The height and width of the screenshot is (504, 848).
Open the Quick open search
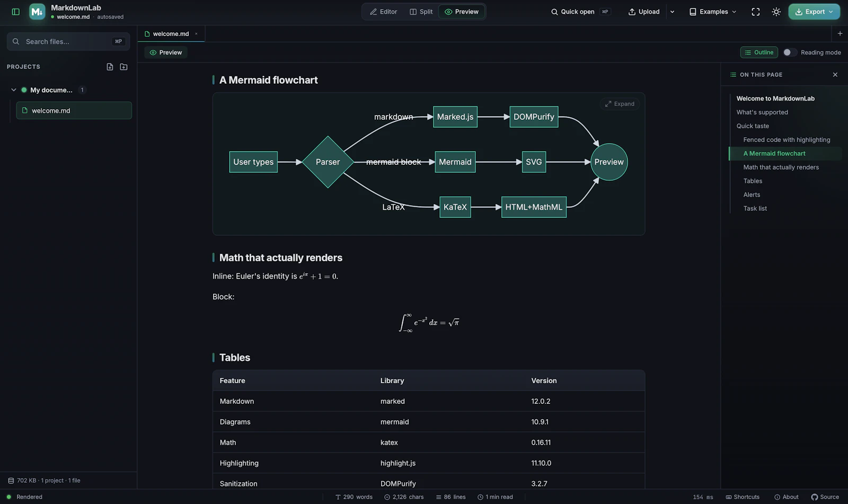580,12
